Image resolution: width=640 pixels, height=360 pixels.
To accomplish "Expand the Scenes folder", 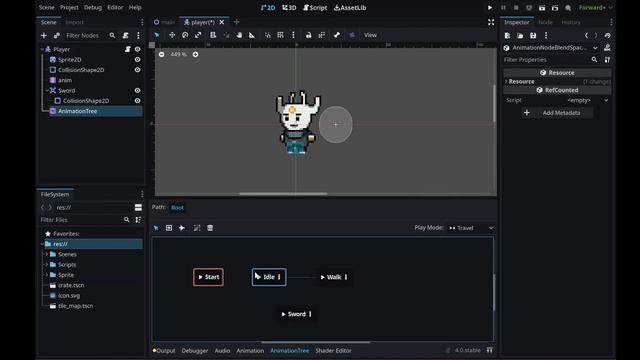I will pos(47,254).
